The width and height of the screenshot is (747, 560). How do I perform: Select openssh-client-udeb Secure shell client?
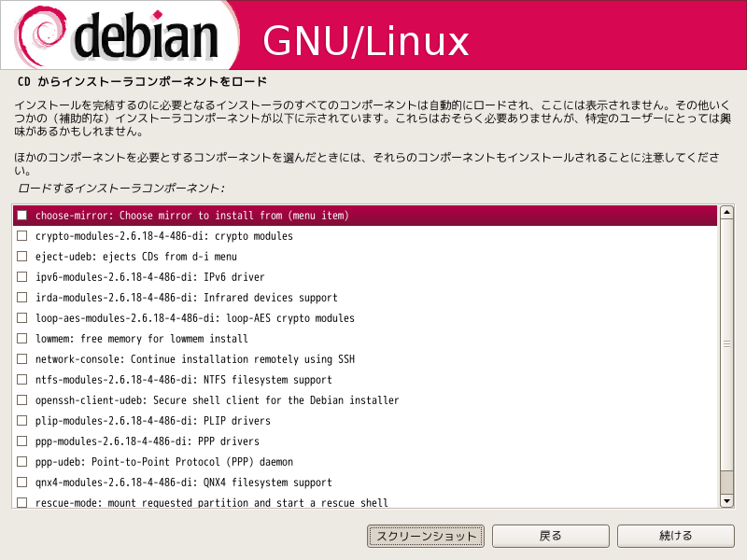(x=21, y=399)
